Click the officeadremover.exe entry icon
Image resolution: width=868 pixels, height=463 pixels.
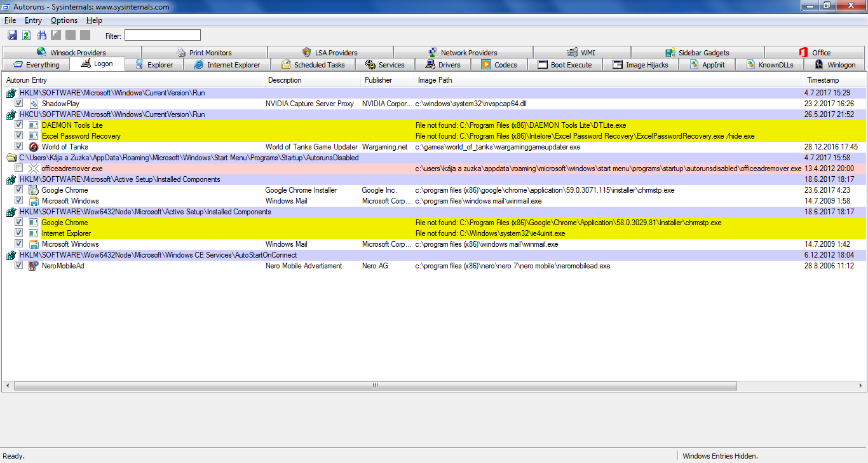tap(34, 169)
